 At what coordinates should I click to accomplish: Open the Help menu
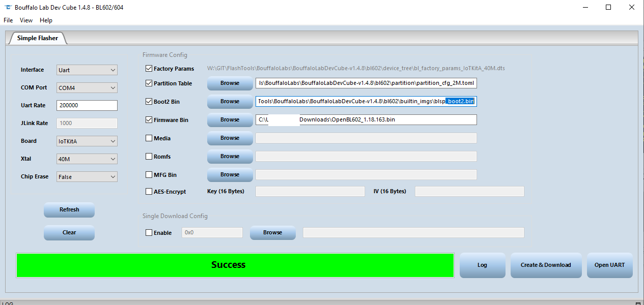[46, 20]
